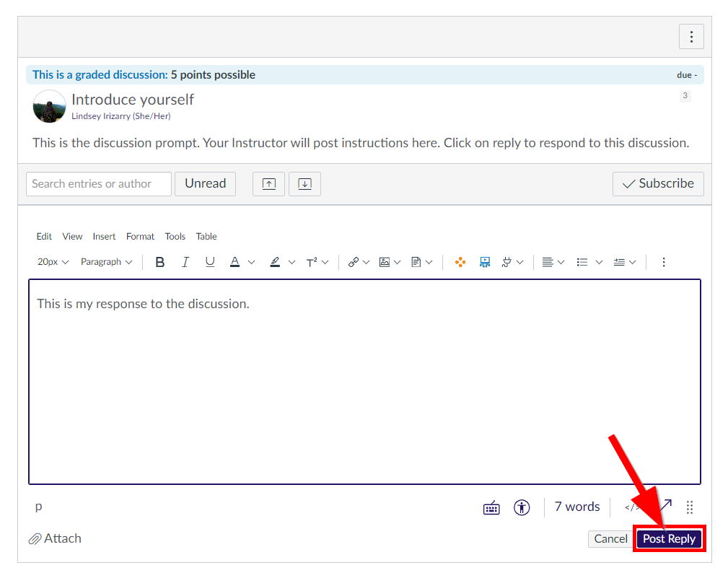728x573 pixels.
Task: Click inside the reply text editor area
Action: pyautogui.click(x=364, y=382)
